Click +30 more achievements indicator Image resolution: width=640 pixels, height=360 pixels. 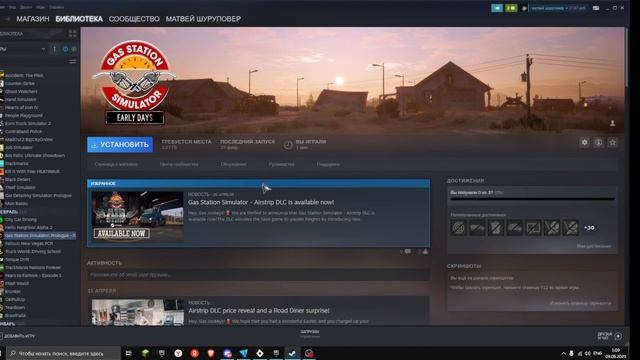click(589, 228)
